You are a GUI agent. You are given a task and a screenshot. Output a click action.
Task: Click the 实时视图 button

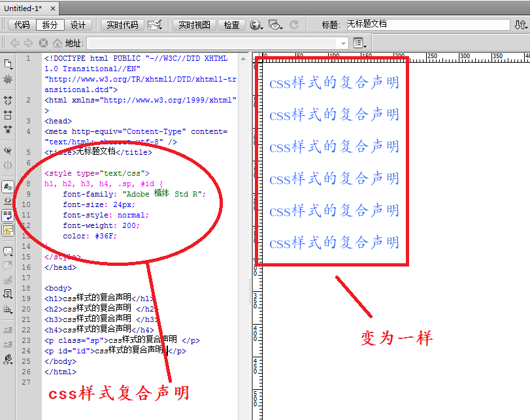click(x=194, y=25)
